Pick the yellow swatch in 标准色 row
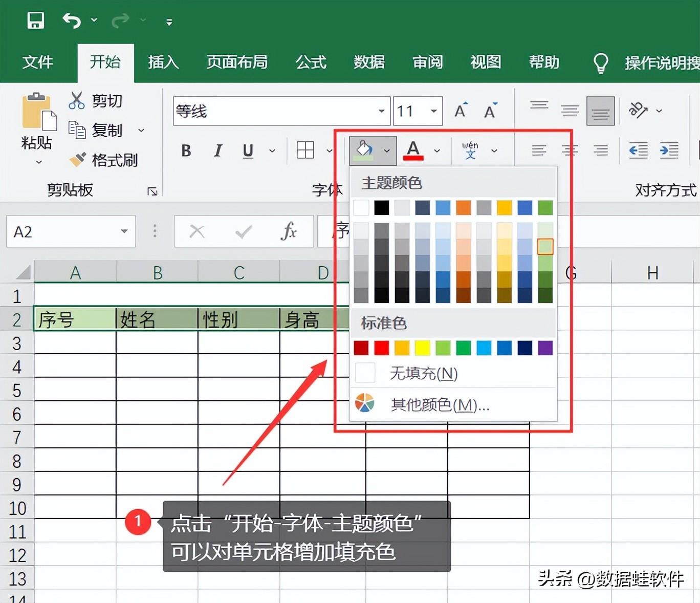 (x=422, y=348)
